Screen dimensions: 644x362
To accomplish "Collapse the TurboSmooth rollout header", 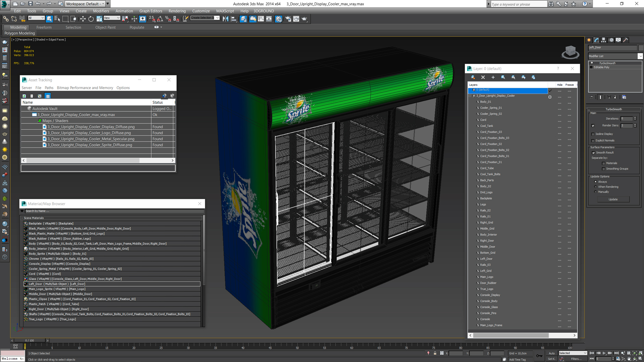I will coord(613,109).
